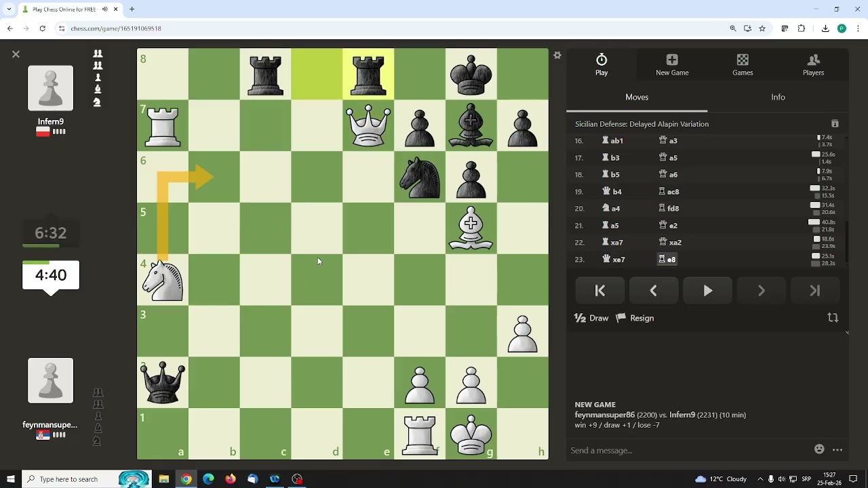Open board settings gear icon

557,56
